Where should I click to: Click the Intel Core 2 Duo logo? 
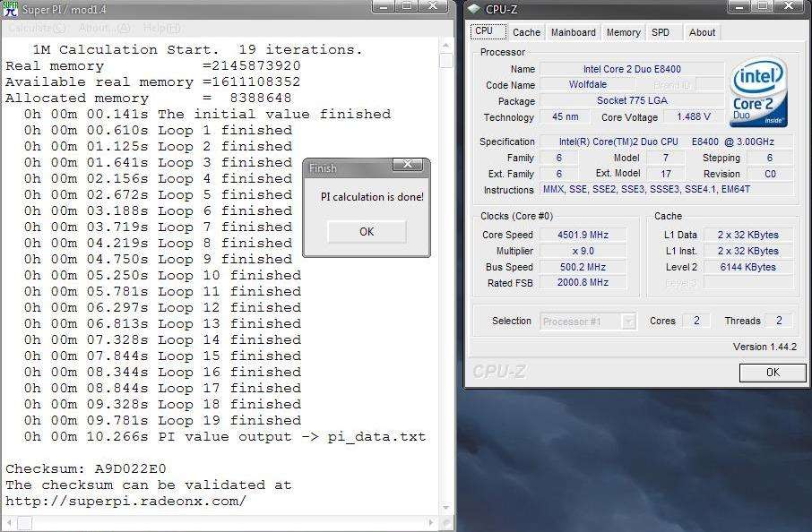759,92
